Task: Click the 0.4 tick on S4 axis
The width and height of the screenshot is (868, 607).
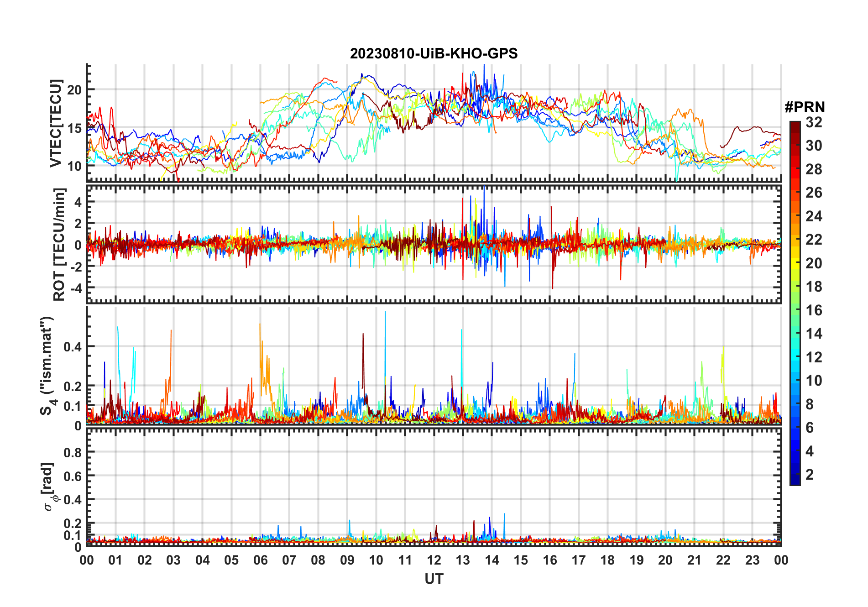Action: click(x=73, y=347)
